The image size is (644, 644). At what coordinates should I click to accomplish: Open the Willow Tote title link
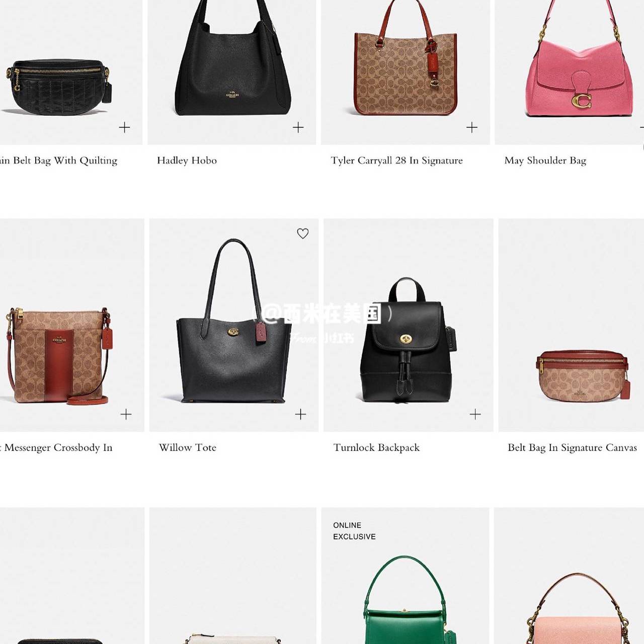188,448
